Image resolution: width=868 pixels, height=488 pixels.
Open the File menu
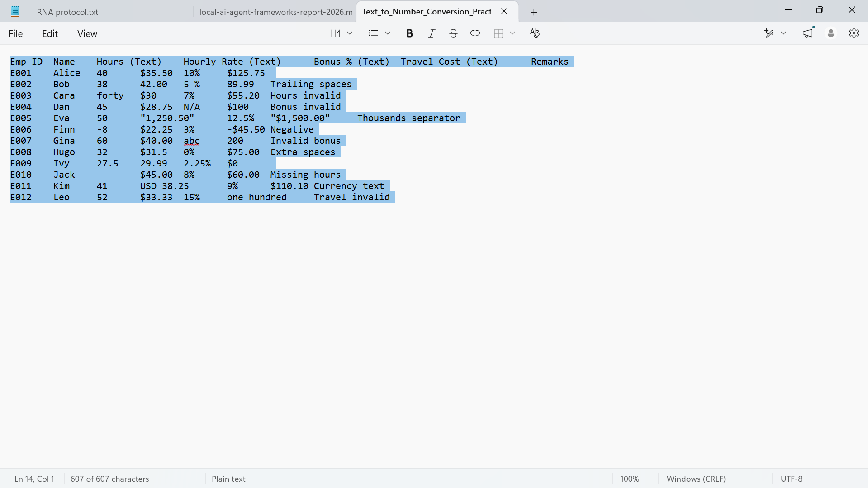[x=16, y=34]
